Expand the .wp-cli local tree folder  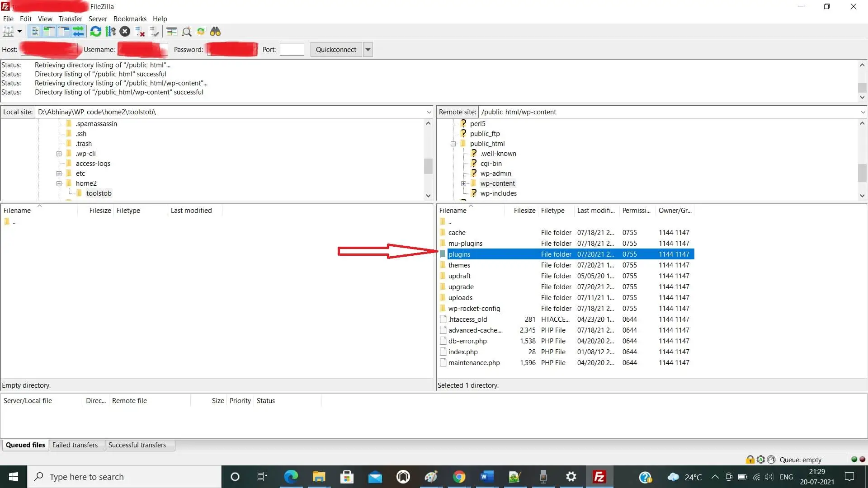[x=59, y=154]
